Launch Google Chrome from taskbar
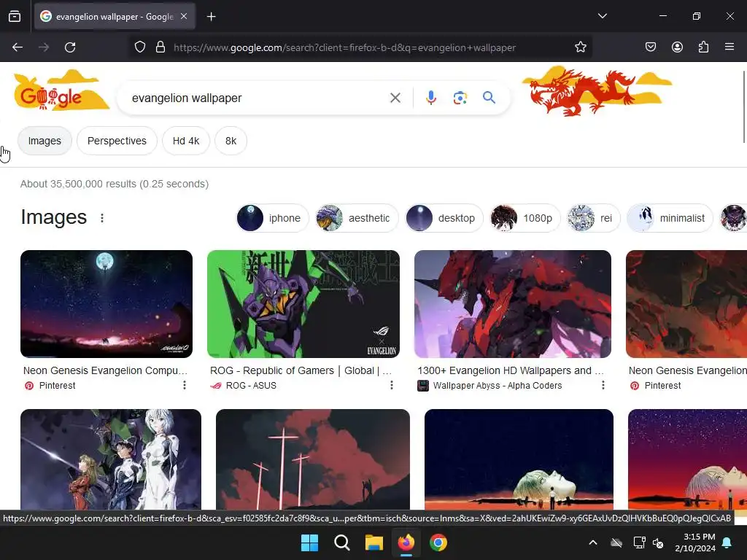The image size is (747, 560). pos(438,542)
